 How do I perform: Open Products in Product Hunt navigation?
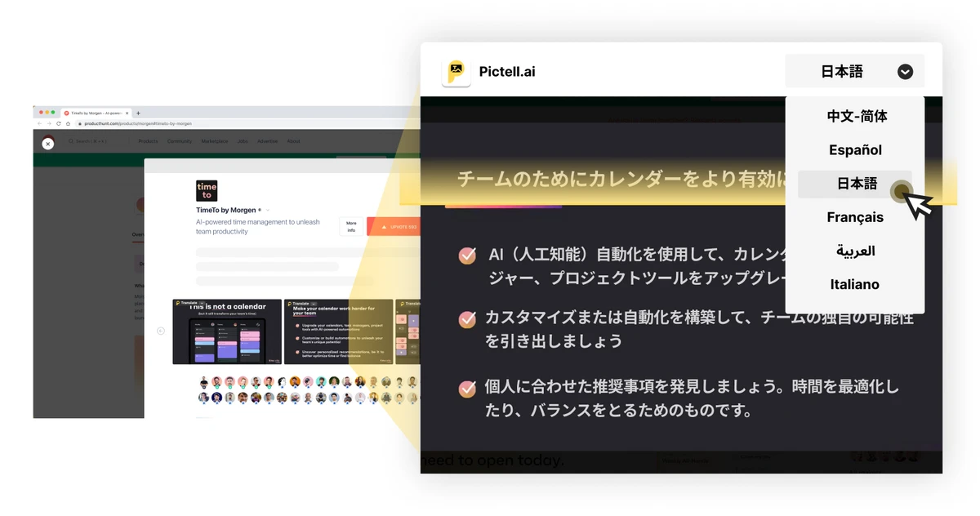click(x=148, y=141)
